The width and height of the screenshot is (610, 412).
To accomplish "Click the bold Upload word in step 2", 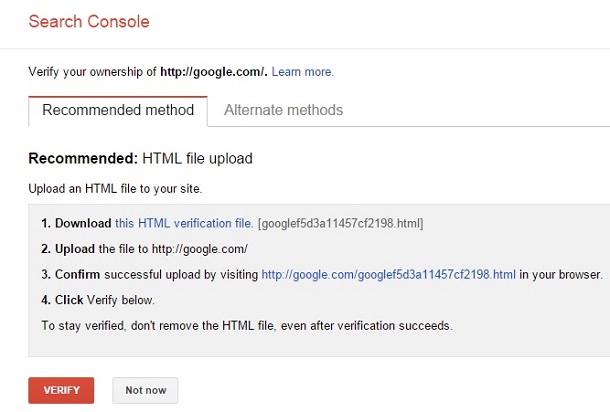I will tap(76, 248).
